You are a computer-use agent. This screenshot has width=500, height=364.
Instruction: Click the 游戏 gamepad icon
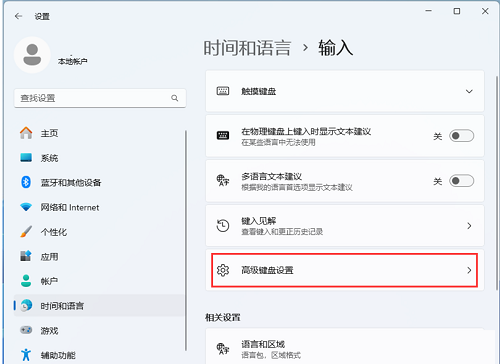pyautogui.click(x=26, y=330)
